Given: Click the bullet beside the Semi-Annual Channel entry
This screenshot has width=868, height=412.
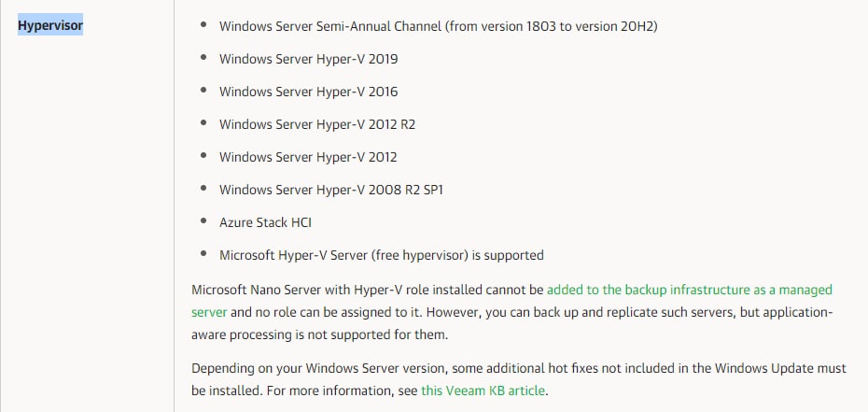Looking at the screenshot, I should pyautogui.click(x=204, y=26).
